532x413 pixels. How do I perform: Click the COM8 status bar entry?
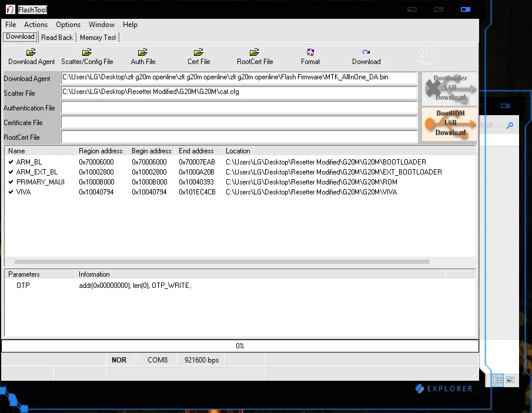(158, 360)
